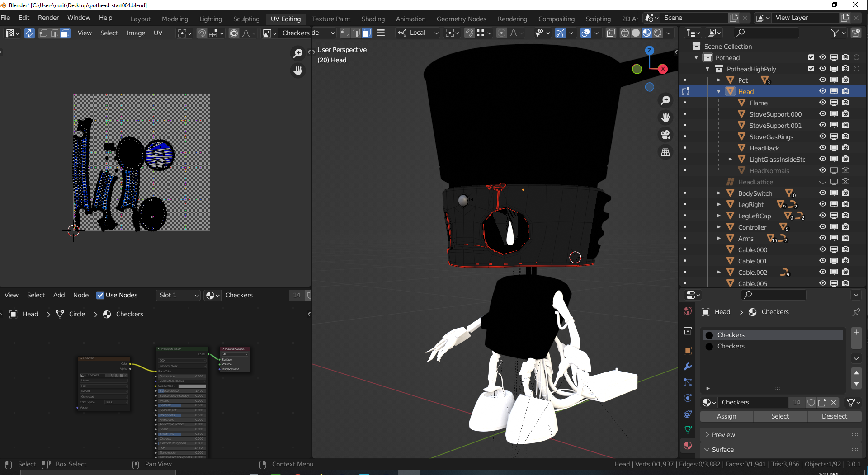Click the red X axis gizmo ball
The width and height of the screenshot is (868, 475).
(x=663, y=69)
